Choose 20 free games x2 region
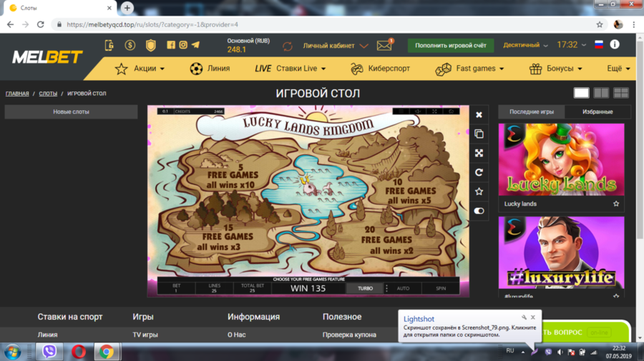 [x=386, y=240]
